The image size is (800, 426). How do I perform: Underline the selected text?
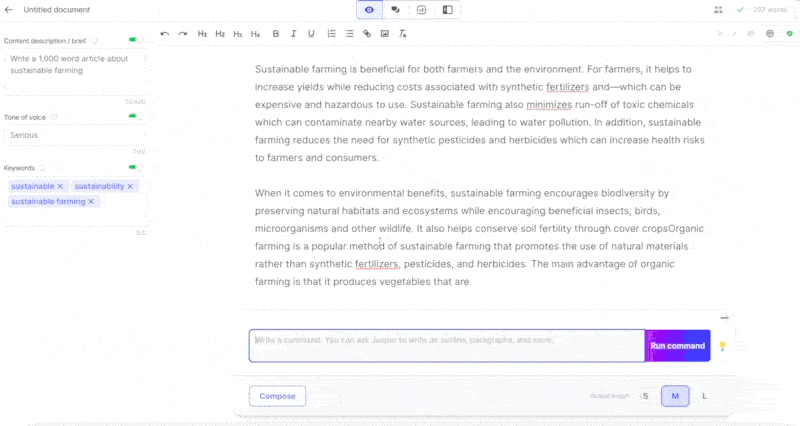(312, 34)
